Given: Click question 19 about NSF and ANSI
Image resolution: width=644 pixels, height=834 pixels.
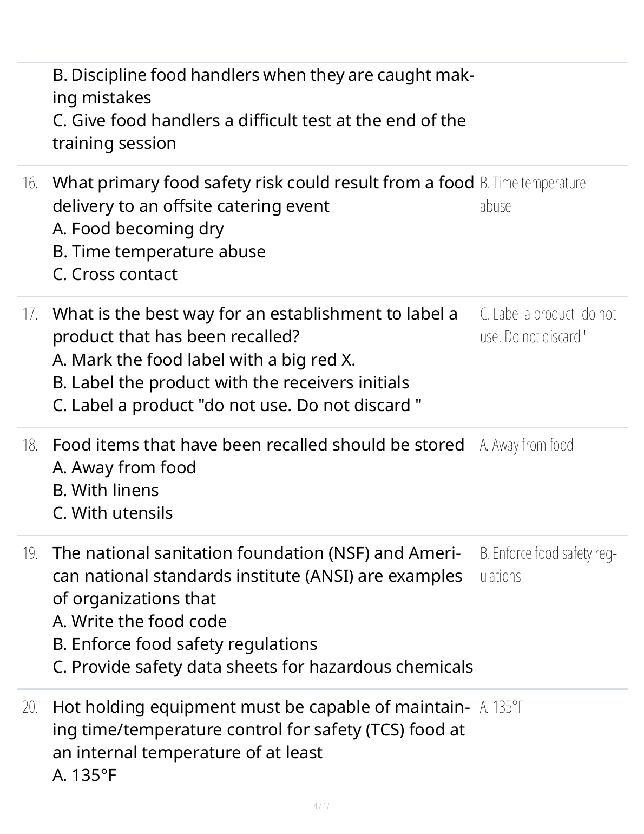Looking at the screenshot, I should point(257,576).
